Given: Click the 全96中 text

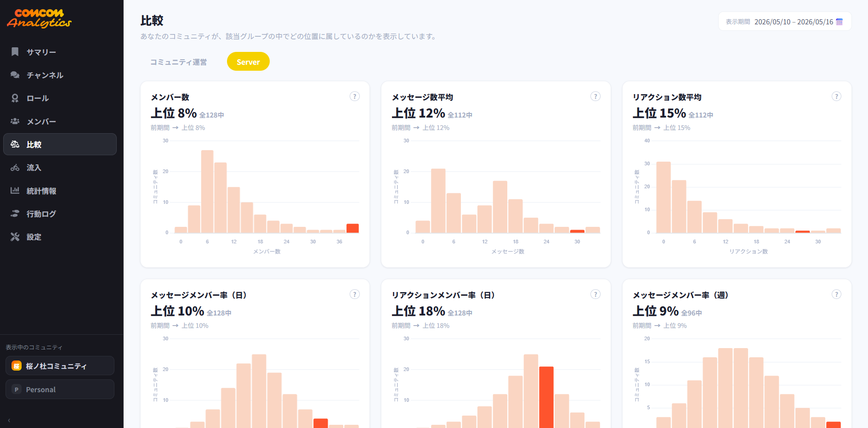Looking at the screenshot, I should (692, 313).
